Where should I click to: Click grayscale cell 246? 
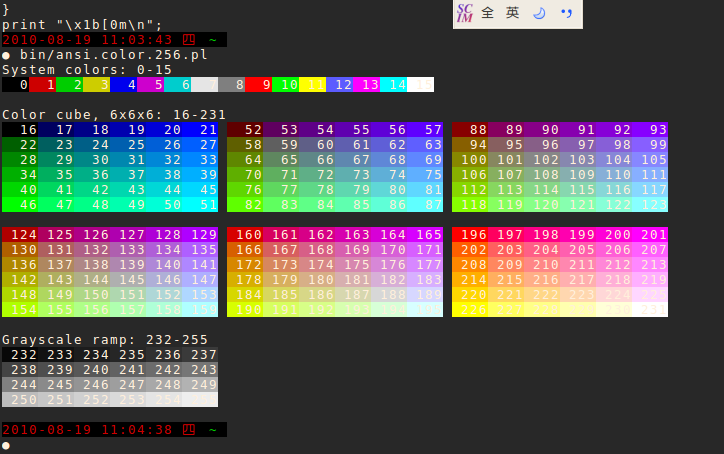(x=92, y=385)
